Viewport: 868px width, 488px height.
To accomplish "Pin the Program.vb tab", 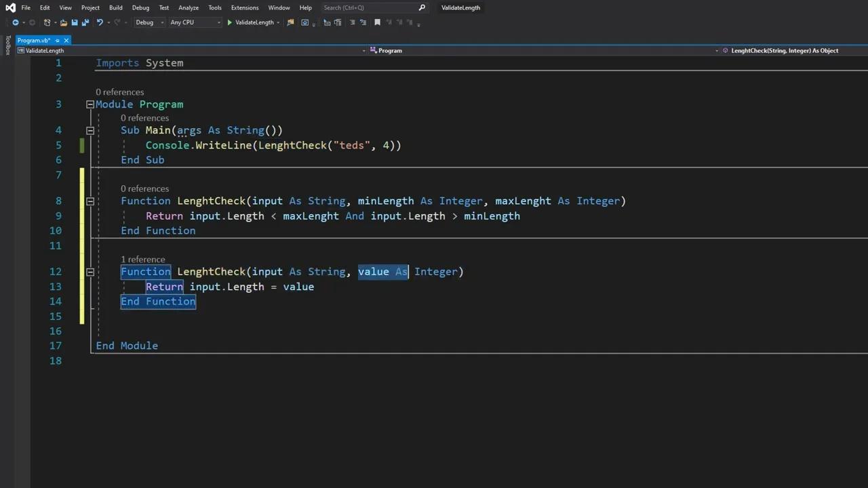I will 57,41.
